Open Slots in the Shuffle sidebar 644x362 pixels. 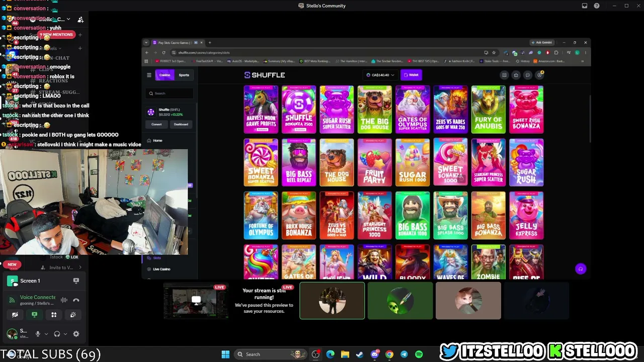pos(157,258)
